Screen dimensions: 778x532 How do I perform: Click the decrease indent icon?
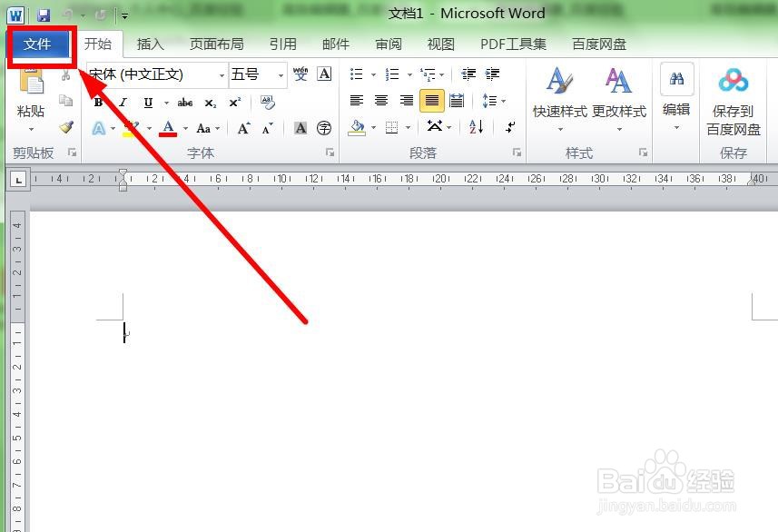pos(468,74)
